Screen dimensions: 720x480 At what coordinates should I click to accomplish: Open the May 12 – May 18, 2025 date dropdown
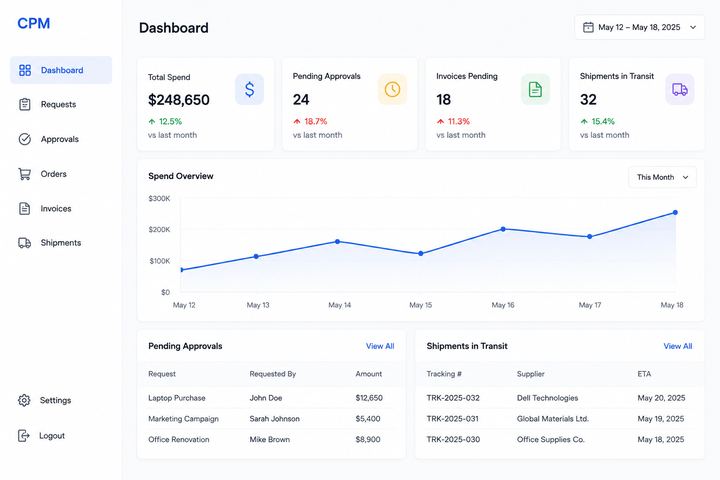pyautogui.click(x=640, y=27)
